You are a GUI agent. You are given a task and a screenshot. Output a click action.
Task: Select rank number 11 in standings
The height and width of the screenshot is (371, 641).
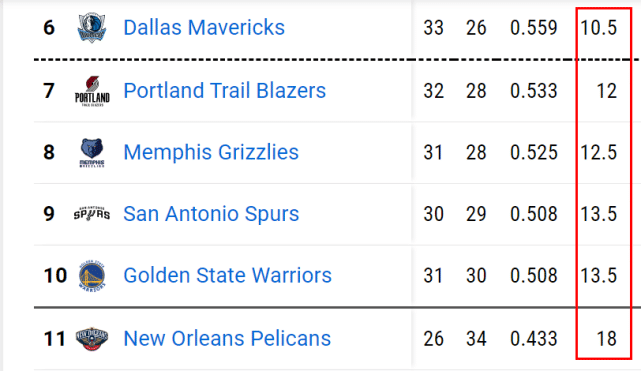tap(54, 339)
